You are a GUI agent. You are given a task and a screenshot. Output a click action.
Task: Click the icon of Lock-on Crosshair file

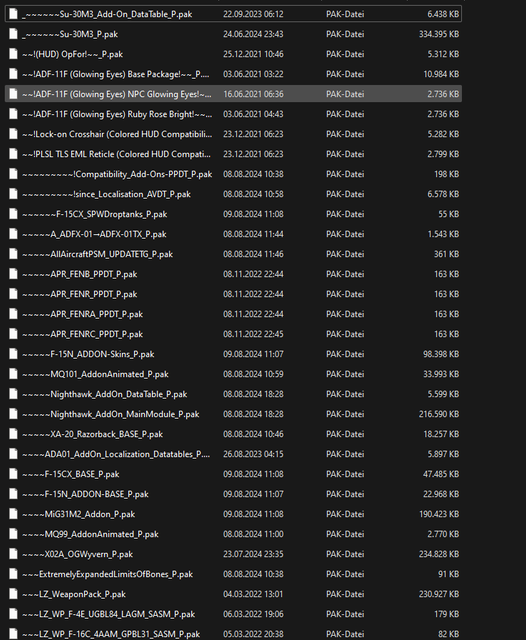[13, 134]
